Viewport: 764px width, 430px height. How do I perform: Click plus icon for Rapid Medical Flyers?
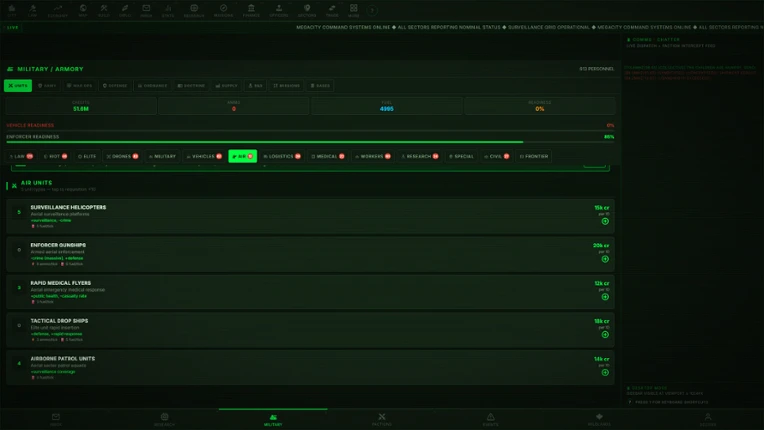pos(605,297)
